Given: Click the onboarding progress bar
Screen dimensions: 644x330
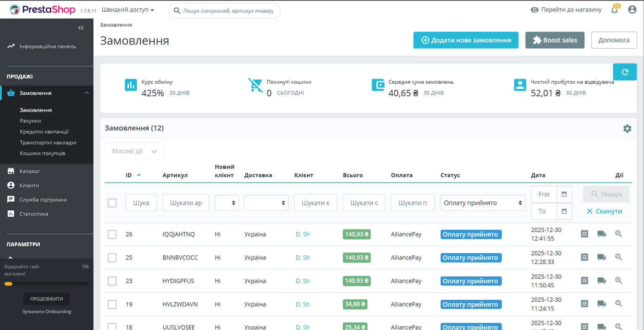Looking at the screenshot, I should pos(47,284).
